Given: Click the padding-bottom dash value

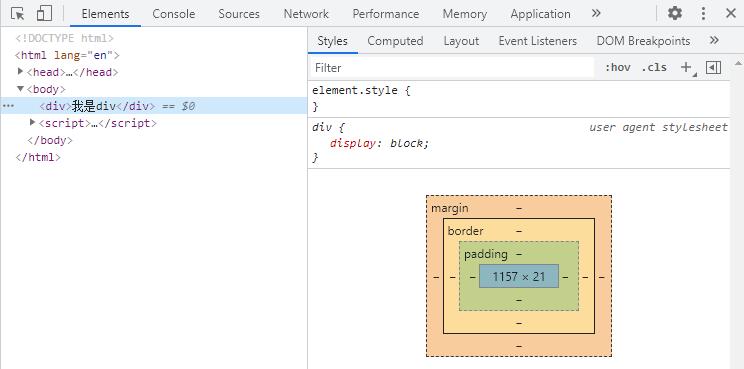Looking at the screenshot, I should point(519,300).
